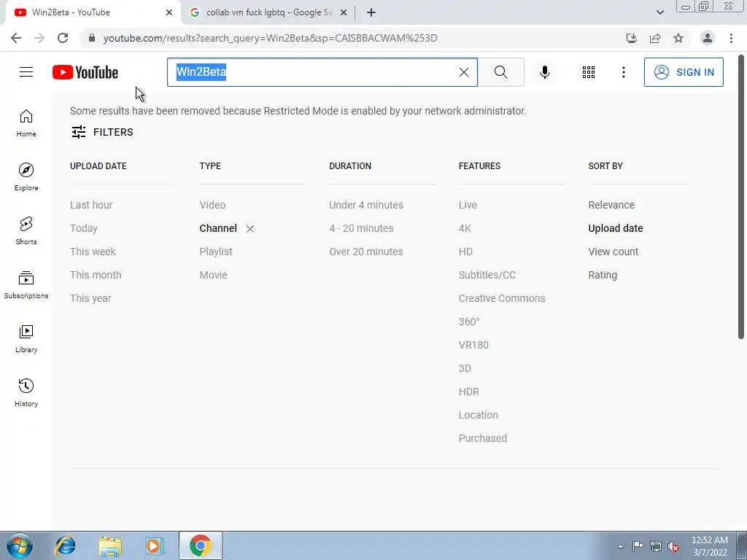Filter uploads by Today
Image resolution: width=747 pixels, height=560 pixels.
84,228
